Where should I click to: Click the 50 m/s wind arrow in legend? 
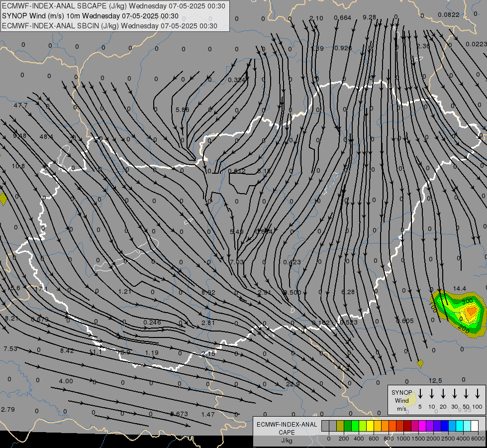466,394
